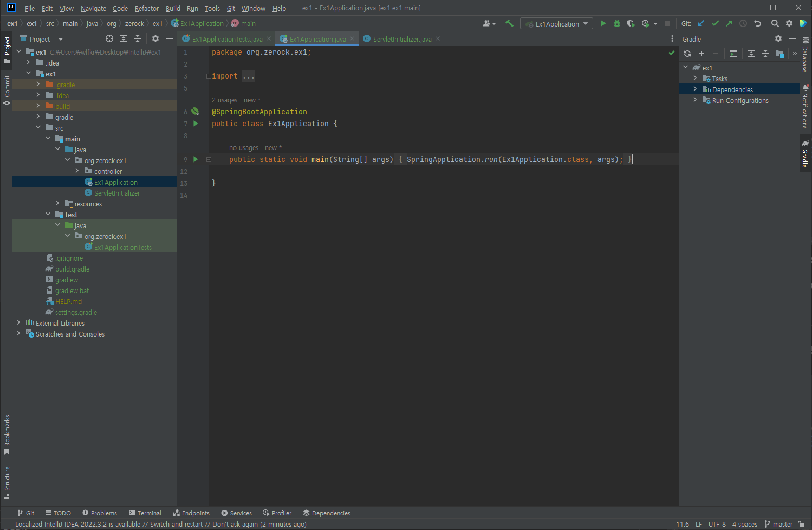
Task: Open Gradle panel settings gear
Action: [778, 38]
